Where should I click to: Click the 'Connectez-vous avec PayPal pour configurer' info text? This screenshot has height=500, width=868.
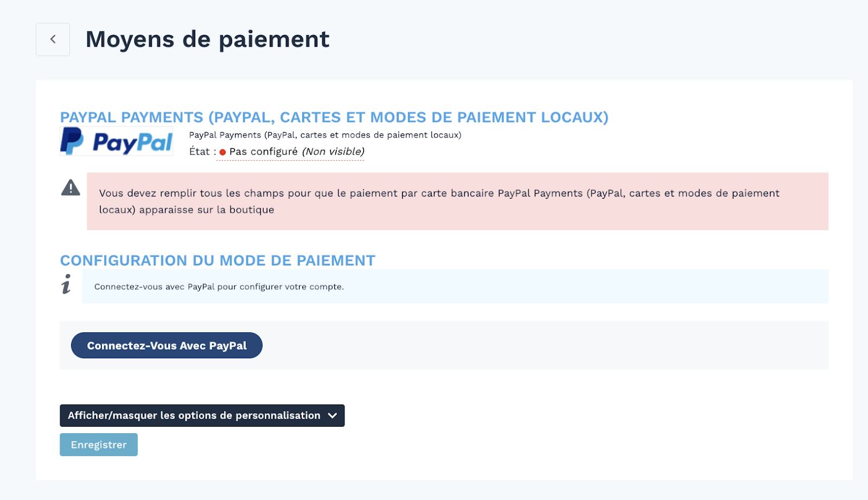tap(219, 287)
